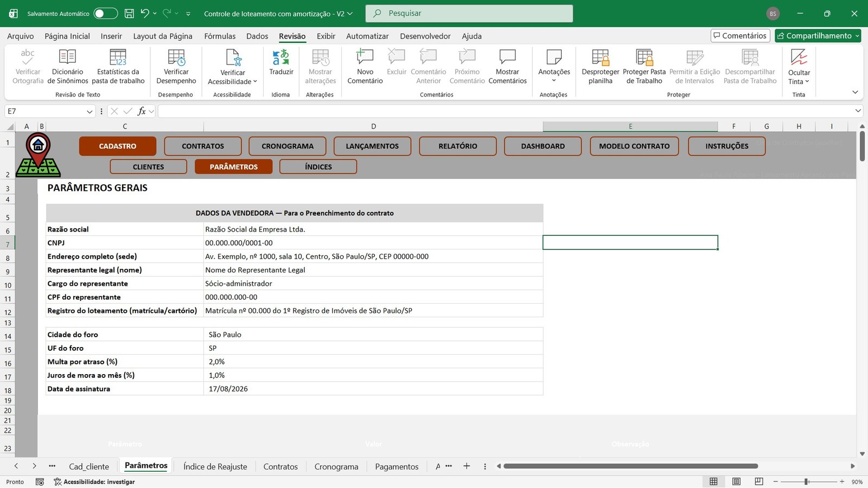Open Customize Quick Access Toolbar dropdown

(188, 14)
